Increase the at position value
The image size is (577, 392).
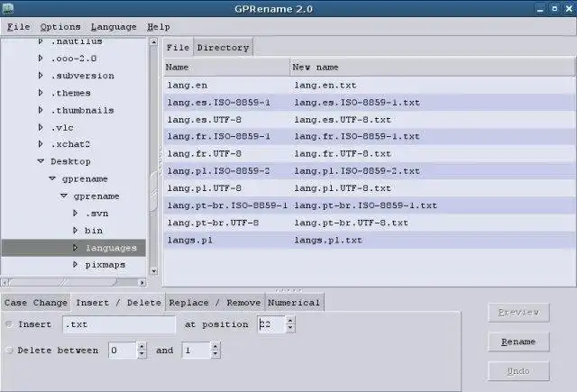290,320
